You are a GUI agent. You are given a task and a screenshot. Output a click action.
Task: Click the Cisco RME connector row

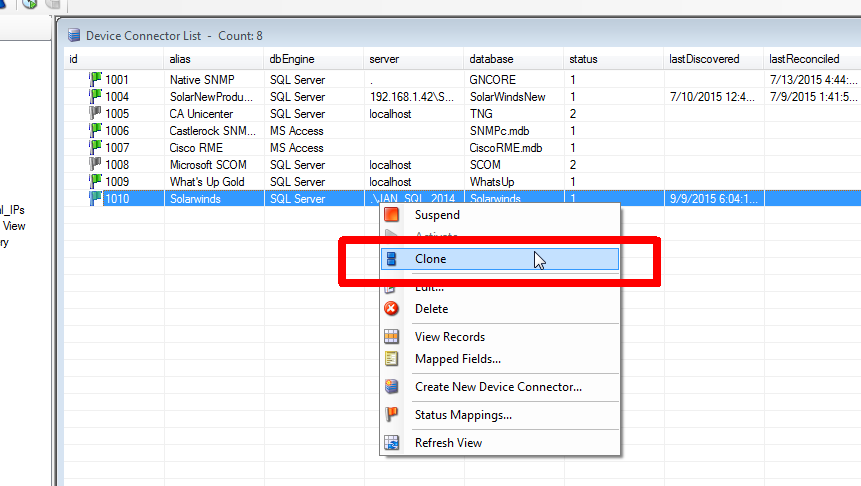[199, 148]
